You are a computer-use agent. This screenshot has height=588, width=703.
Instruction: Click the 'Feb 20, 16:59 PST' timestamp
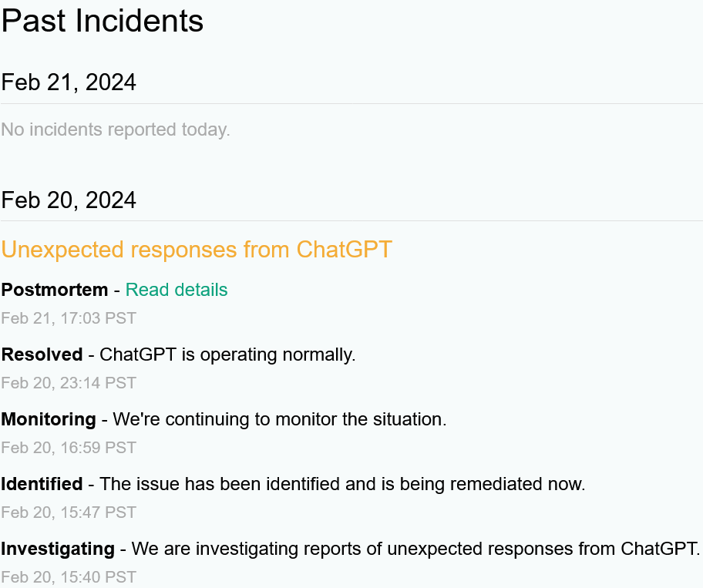point(69,448)
